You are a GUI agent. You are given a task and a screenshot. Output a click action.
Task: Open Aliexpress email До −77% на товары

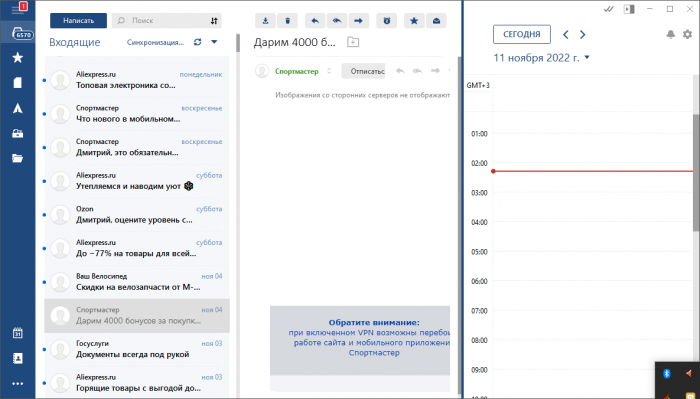pos(137,248)
